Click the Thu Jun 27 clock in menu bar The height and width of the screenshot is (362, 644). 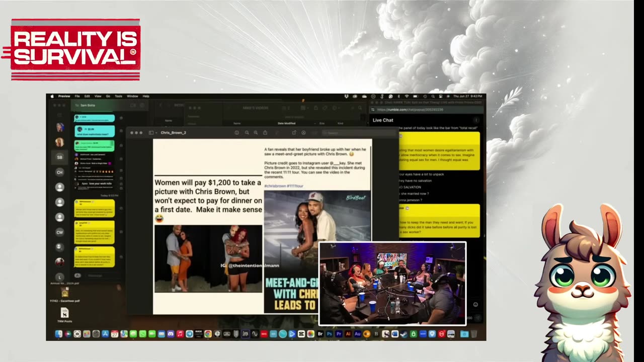point(468,96)
